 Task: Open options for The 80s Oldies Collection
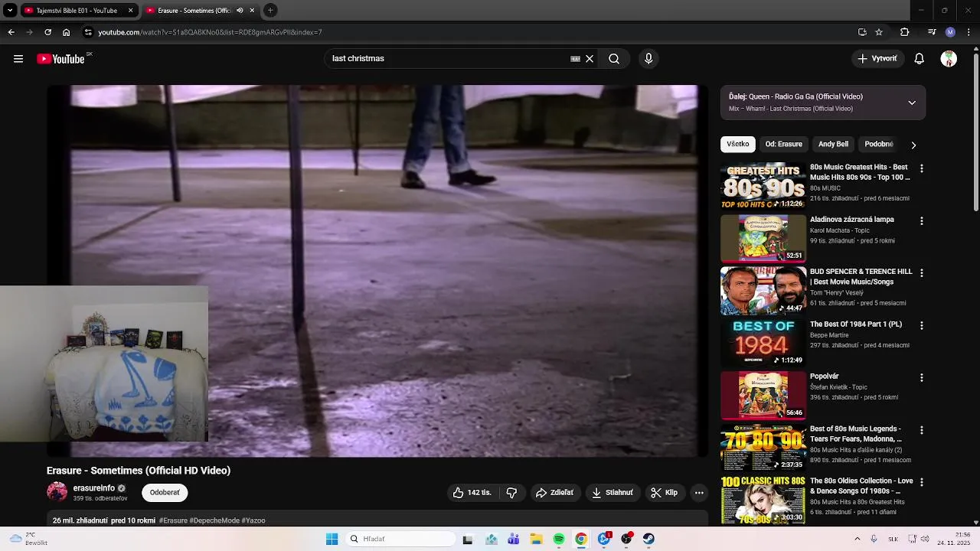point(922,482)
